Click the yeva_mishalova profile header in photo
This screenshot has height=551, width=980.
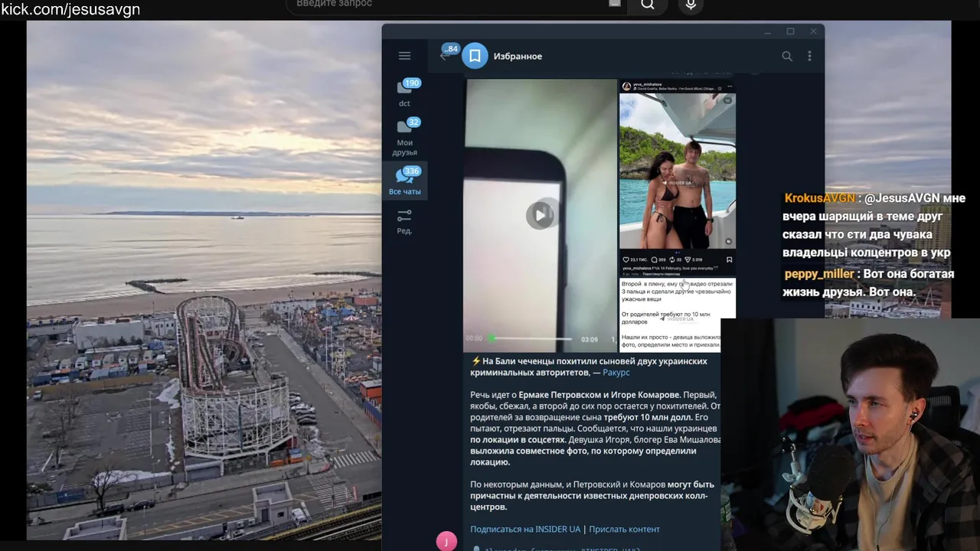pos(677,86)
